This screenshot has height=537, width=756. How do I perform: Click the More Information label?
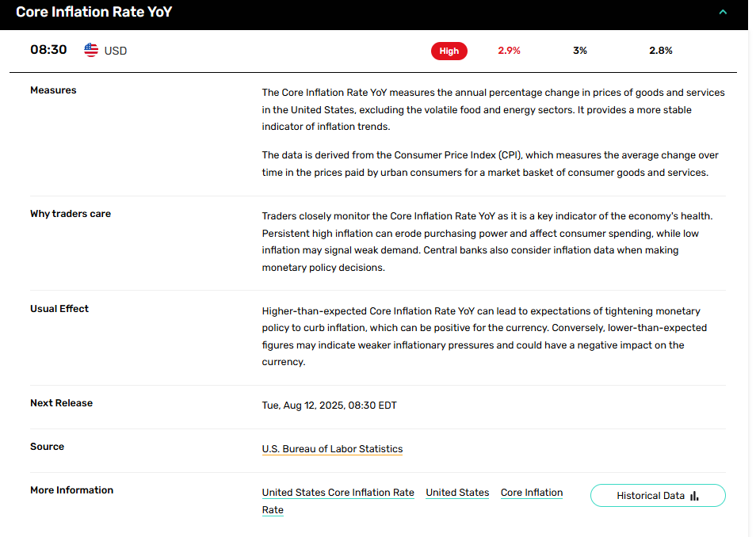pos(72,490)
